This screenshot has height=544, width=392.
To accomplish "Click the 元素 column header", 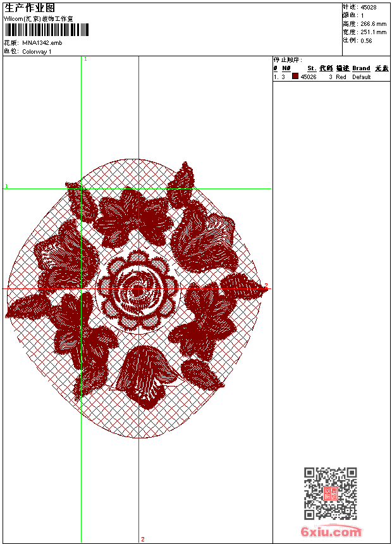I will click(x=381, y=68).
